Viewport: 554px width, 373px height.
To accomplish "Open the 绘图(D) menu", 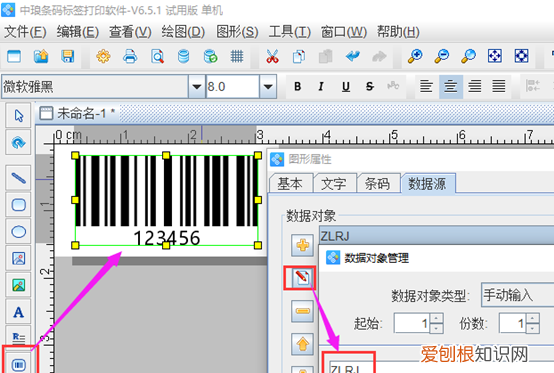I will [x=183, y=32].
